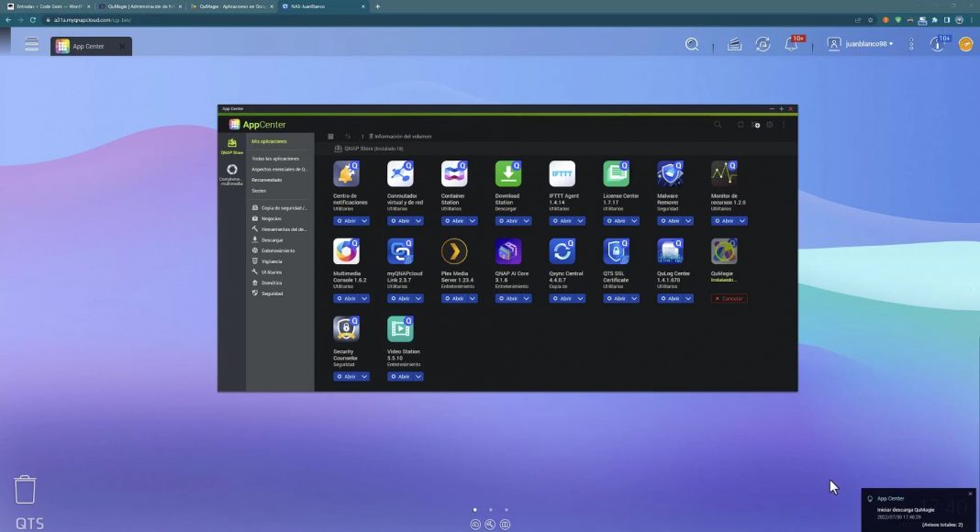
Task: Select the Download Station app icon
Action: coord(508,173)
